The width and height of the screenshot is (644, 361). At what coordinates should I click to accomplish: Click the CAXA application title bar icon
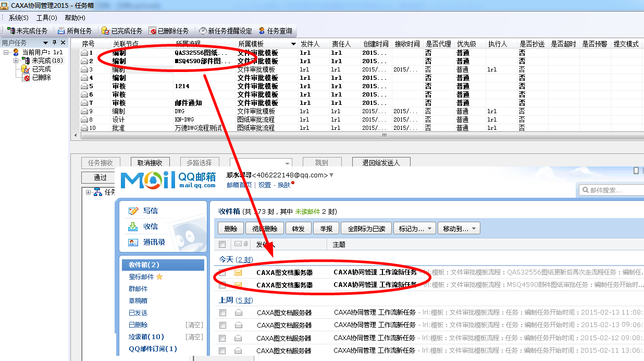click(x=5, y=5)
